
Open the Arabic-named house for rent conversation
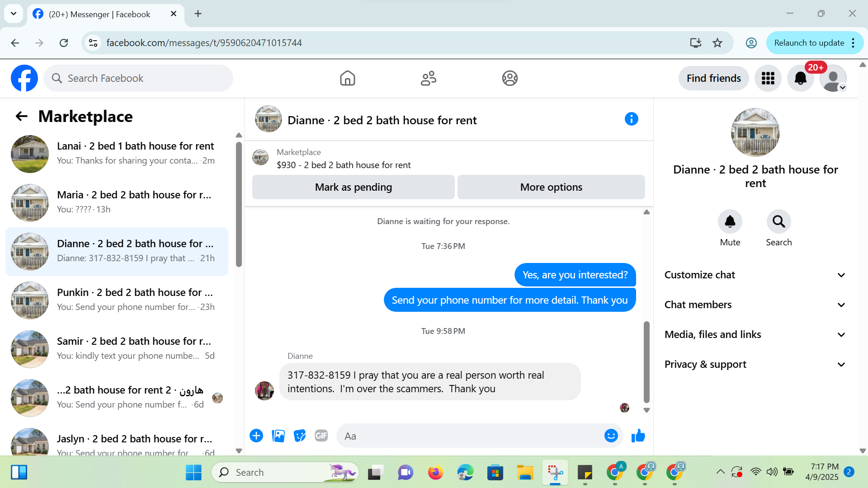[x=117, y=398]
